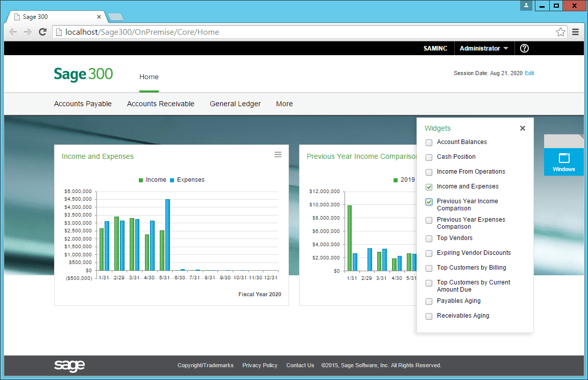Viewport: 588px width, 380px height.
Task: Enable the Account Balances widget
Action: point(429,142)
